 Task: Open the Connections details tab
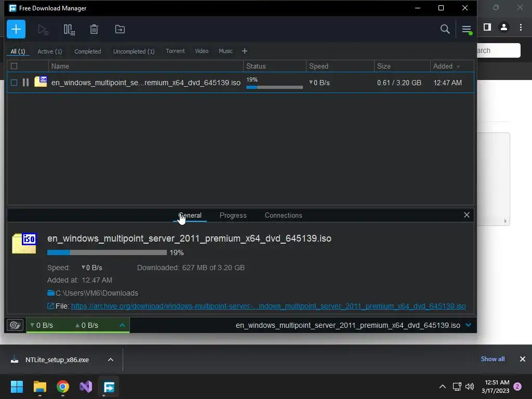pyautogui.click(x=283, y=216)
